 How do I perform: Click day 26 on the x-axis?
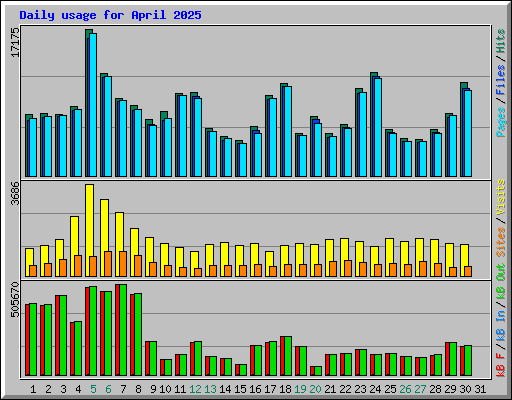(x=405, y=389)
